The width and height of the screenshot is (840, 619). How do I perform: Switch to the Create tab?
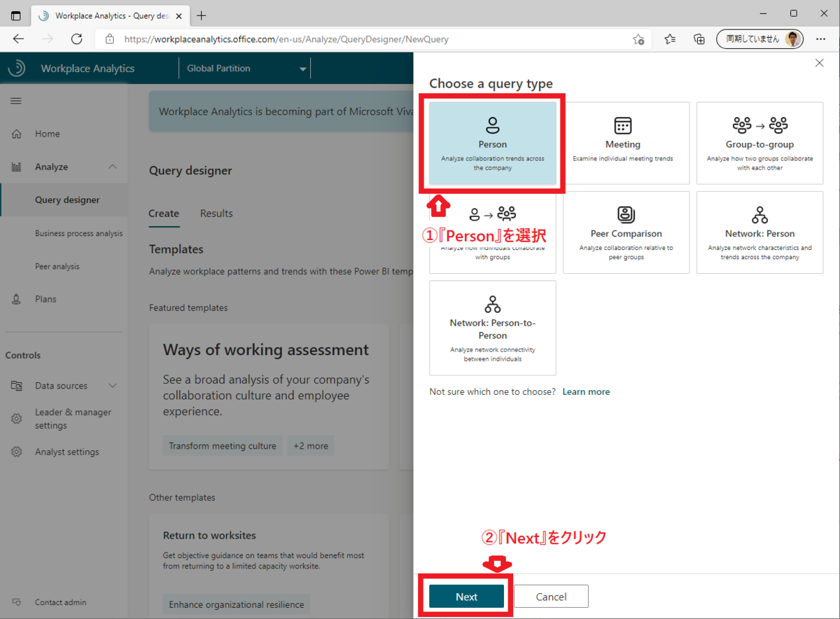click(164, 214)
